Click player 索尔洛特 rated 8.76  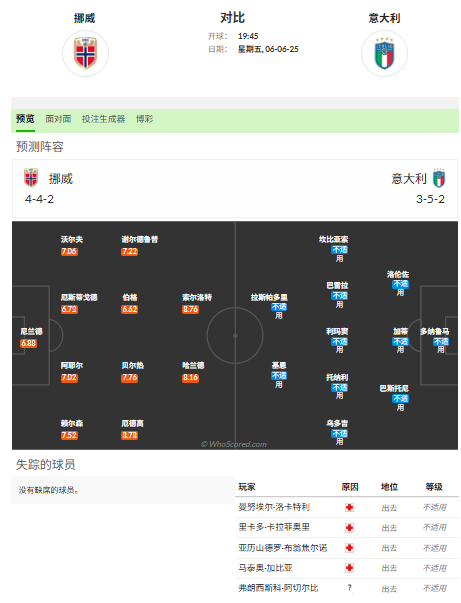tap(197, 297)
